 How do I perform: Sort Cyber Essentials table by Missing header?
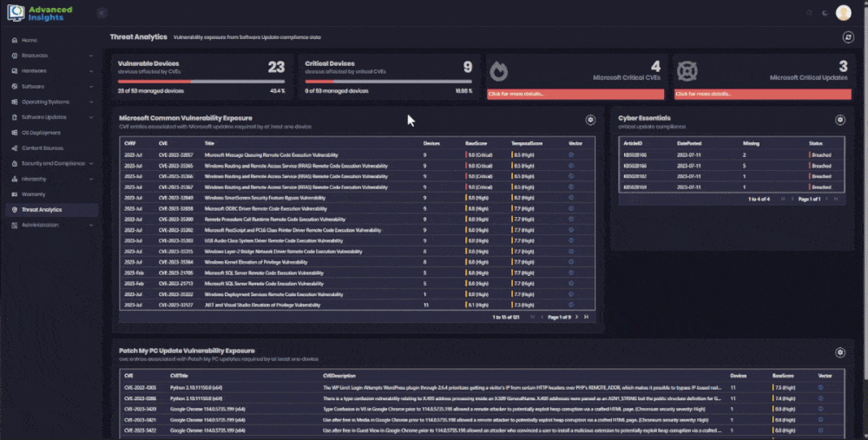coord(751,143)
